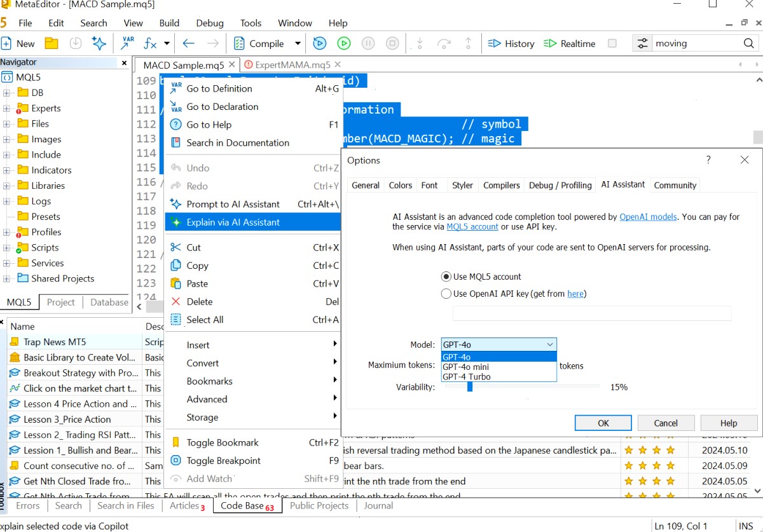Screen dimensions: 763x532
Task: Click the Compile icon in the toolbar
Action: (x=239, y=43)
